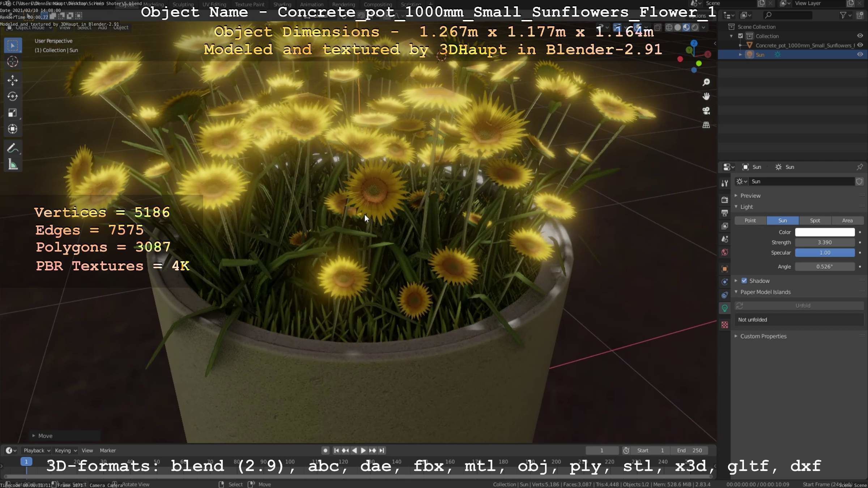Play the animation forward
The width and height of the screenshot is (868, 488).
[x=363, y=450]
